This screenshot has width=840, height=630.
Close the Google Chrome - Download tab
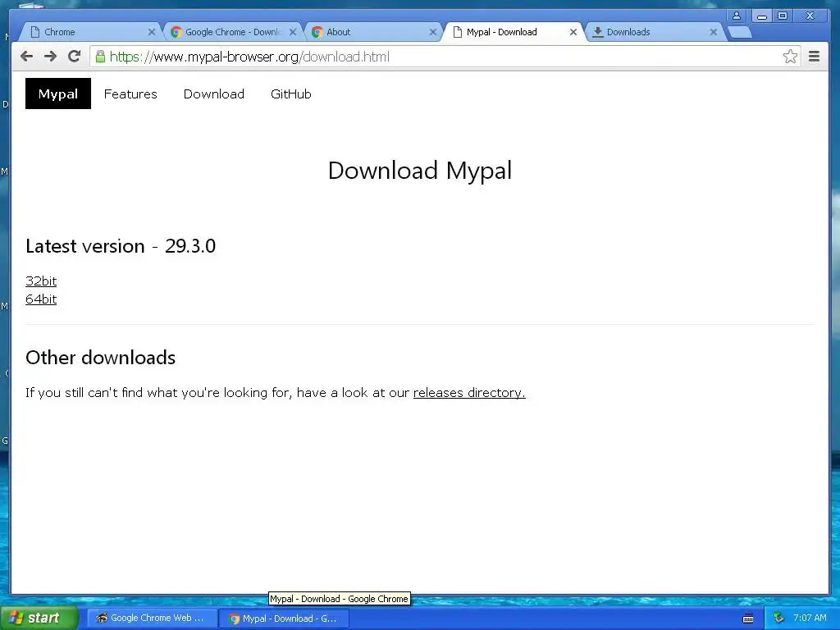(x=293, y=32)
